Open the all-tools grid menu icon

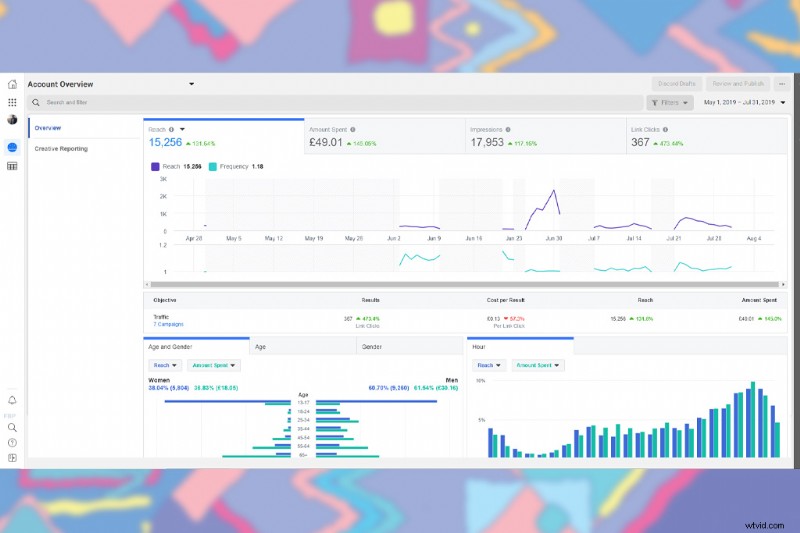(x=12, y=102)
